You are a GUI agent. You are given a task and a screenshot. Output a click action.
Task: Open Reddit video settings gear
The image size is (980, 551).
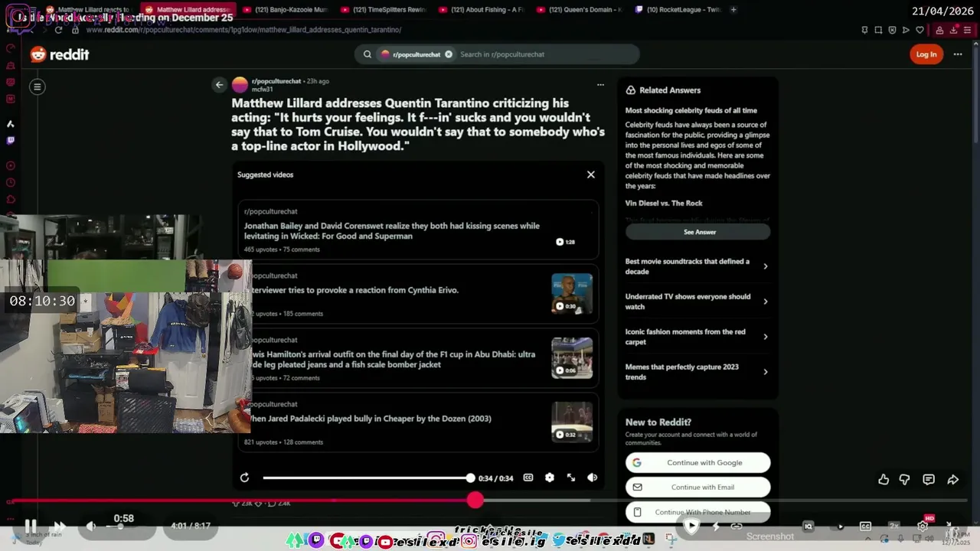[x=550, y=478]
